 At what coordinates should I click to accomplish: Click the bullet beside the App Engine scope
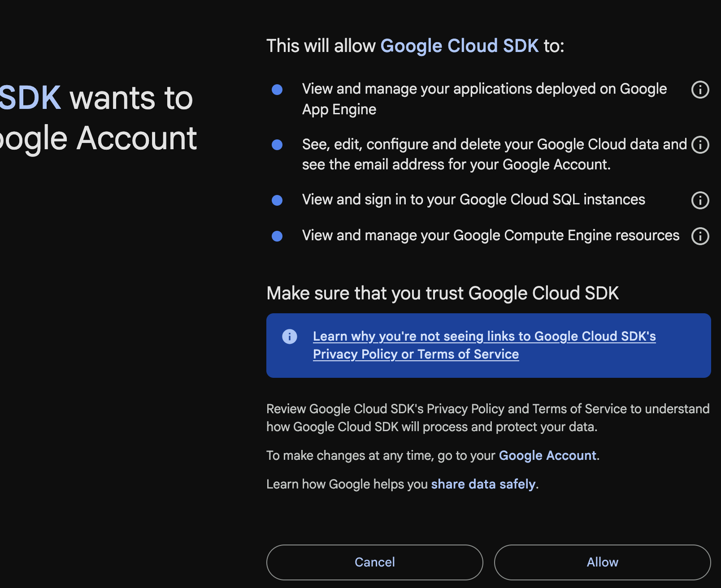point(277,90)
